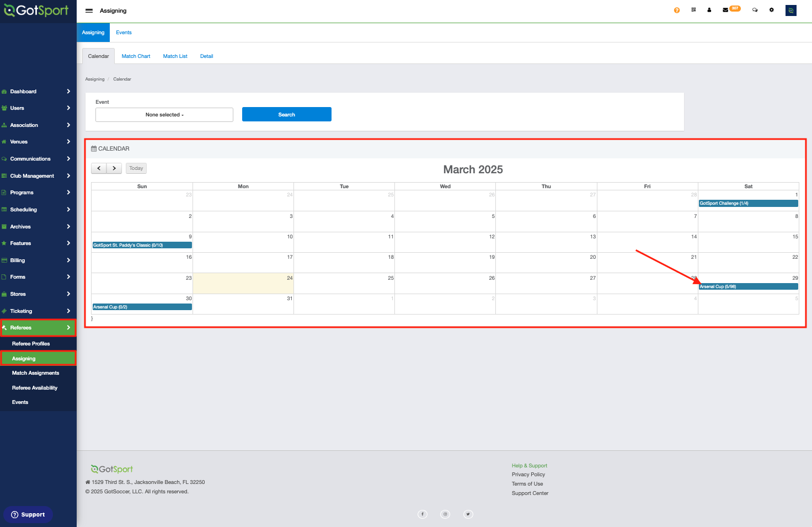
Task: Switch to the Match List tab
Action: click(175, 56)
